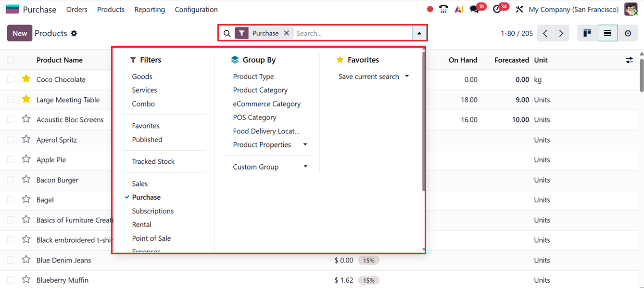Select all products with header checkbox

[x=11, y=60]
